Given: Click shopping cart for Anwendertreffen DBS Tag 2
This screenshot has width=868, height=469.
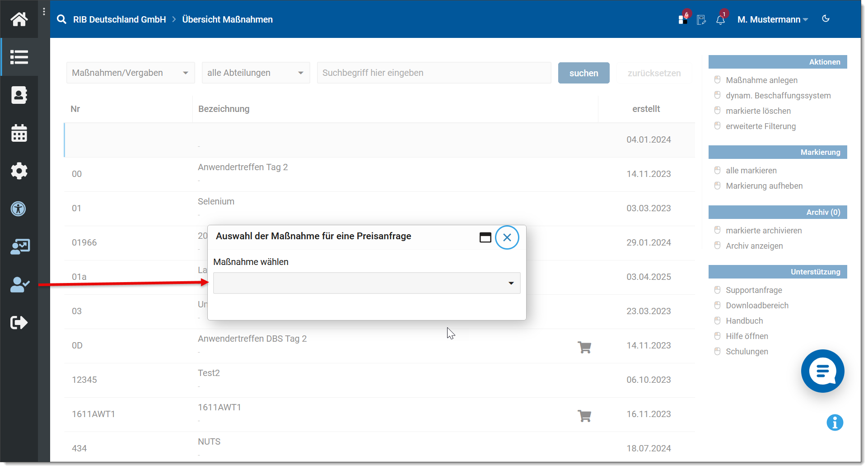Looking at the screenshot, I should (584, 347).
